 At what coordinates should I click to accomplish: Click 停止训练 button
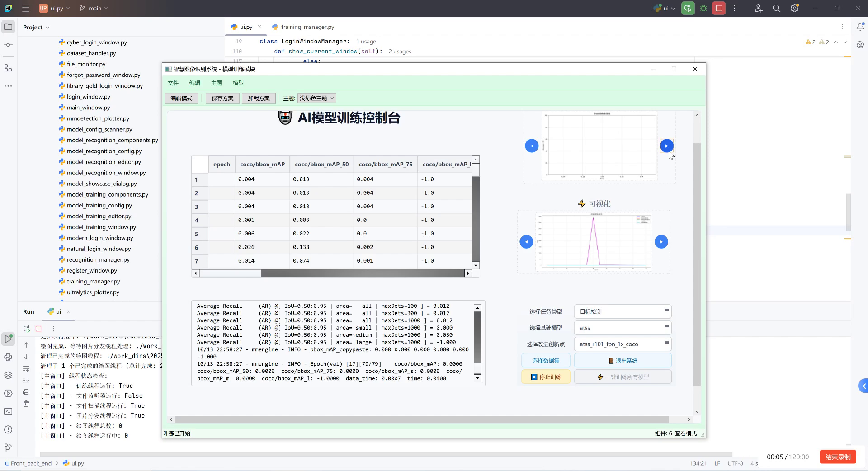546,377
